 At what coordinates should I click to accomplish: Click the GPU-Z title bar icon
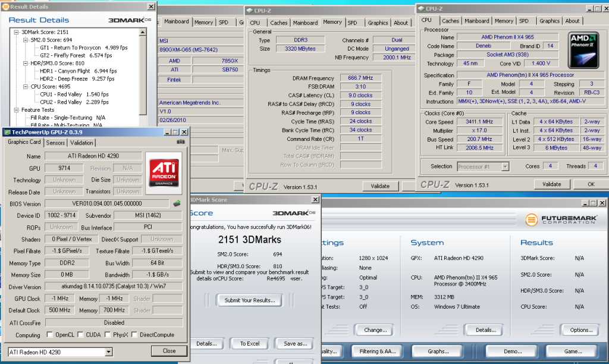click(8, 131)
